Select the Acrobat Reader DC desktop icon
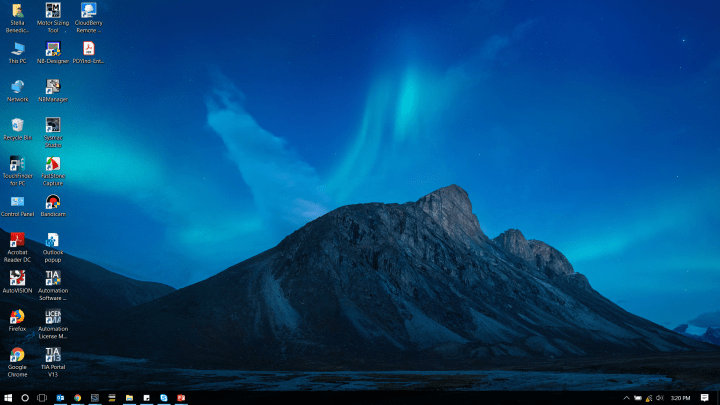720x405 pixels. click(x=17, y=241)
